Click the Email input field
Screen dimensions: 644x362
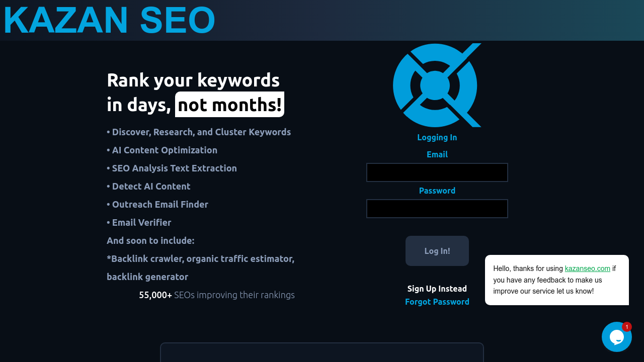(437, 172)
